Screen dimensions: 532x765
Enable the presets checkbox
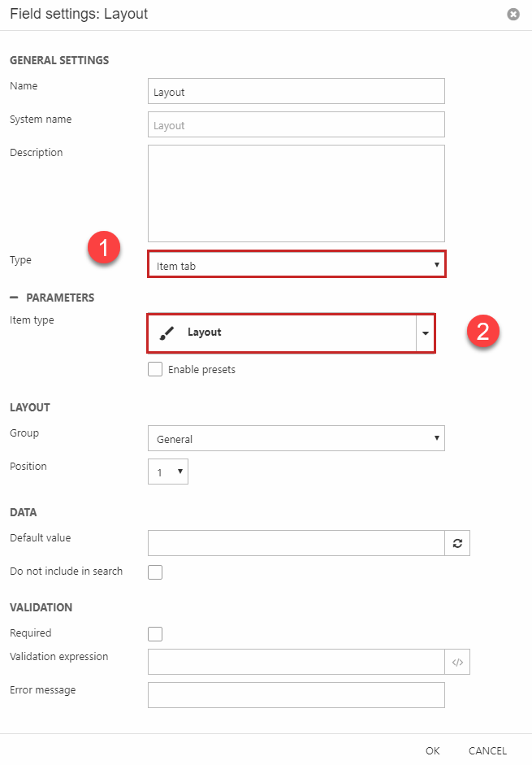(x=155, y=369)
